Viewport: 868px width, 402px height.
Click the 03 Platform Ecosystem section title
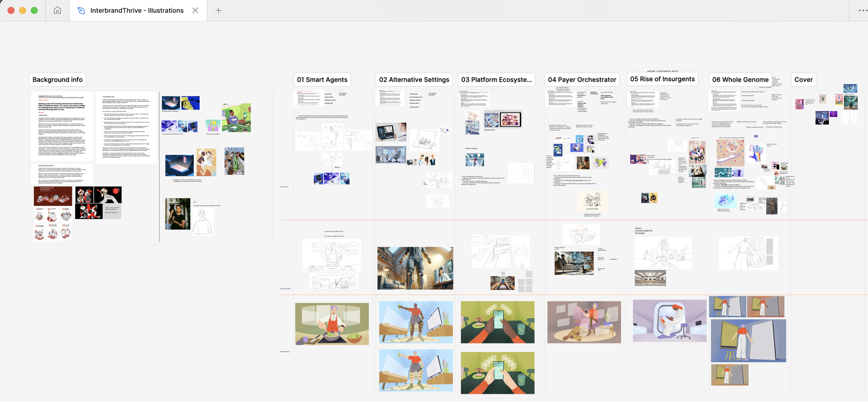(x=496, y=79)
